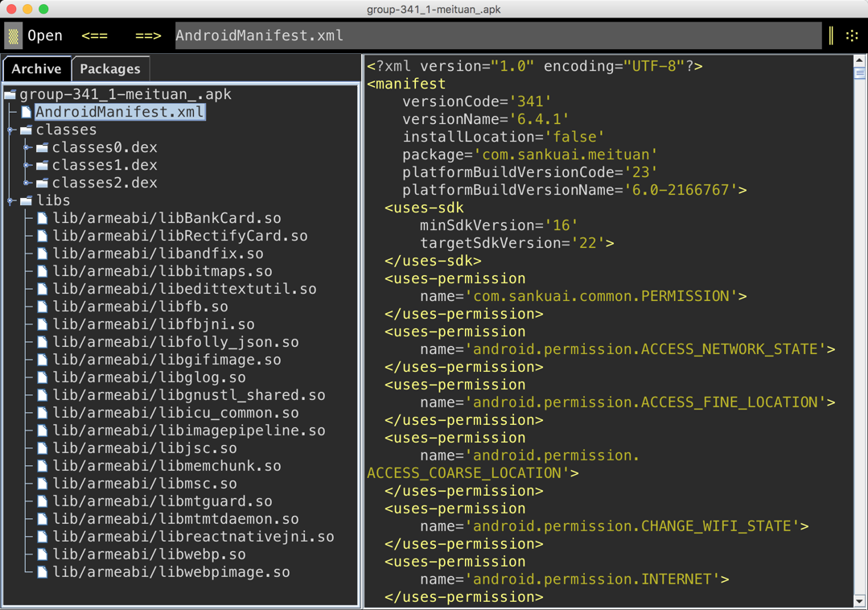Go back with the <== arrow
This screenshot has width=868, height=610.
coord(95,36)
